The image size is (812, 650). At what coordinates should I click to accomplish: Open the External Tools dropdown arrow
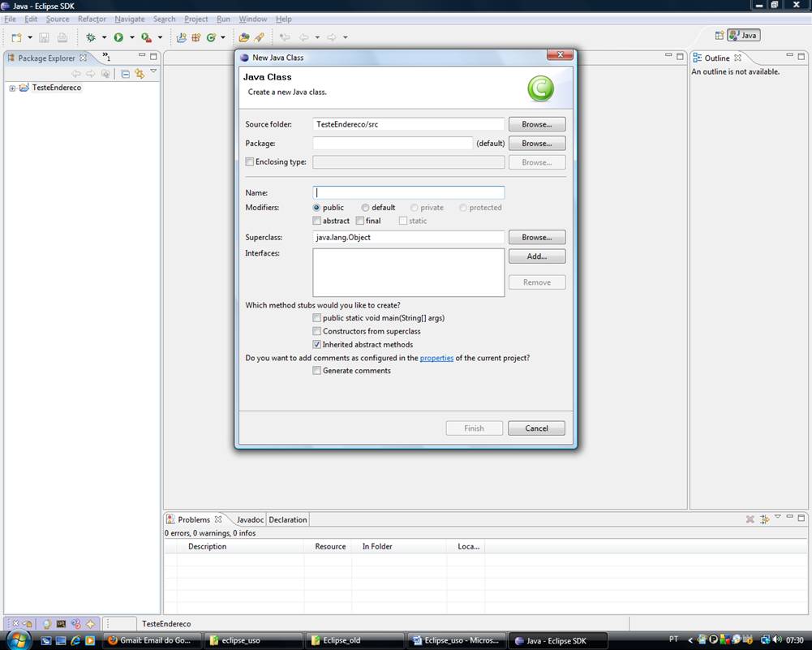pyautogui.click(x=160, y=37)
